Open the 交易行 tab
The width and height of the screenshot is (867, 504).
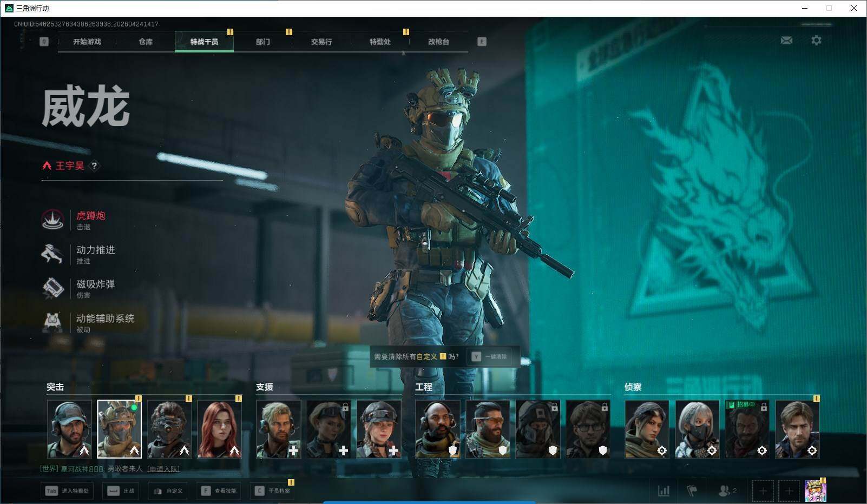click(x=321, y=42)
